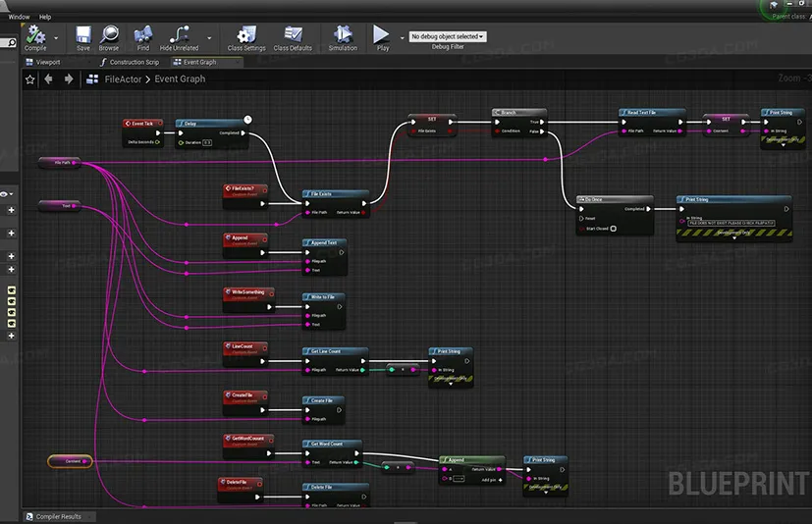Toggle the second yellow eye visibility icon
The width and height of the screenshot is (812, 524).
click(12, 301)
